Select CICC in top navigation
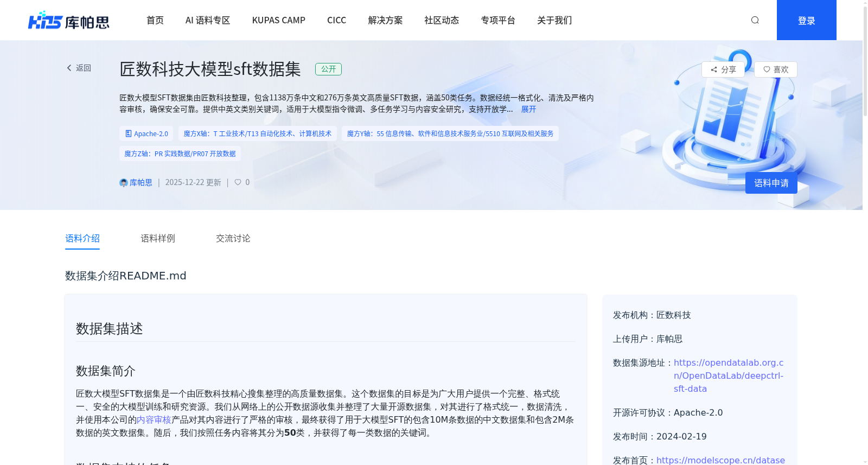This screenshot has width=868, height=465. (336, 20)
